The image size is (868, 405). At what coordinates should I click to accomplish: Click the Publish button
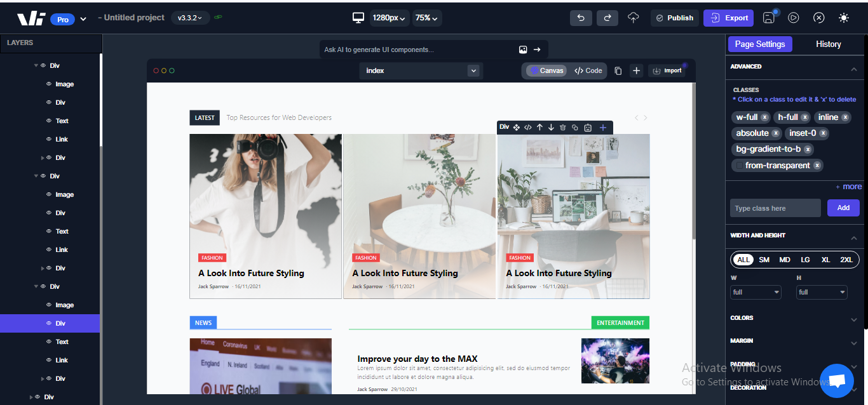point(674,18)
